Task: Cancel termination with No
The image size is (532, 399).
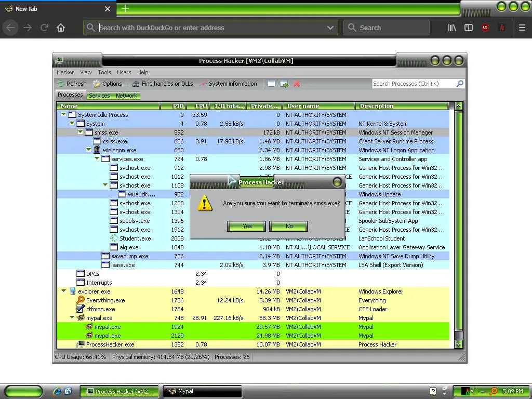Action: coord(289,227)
